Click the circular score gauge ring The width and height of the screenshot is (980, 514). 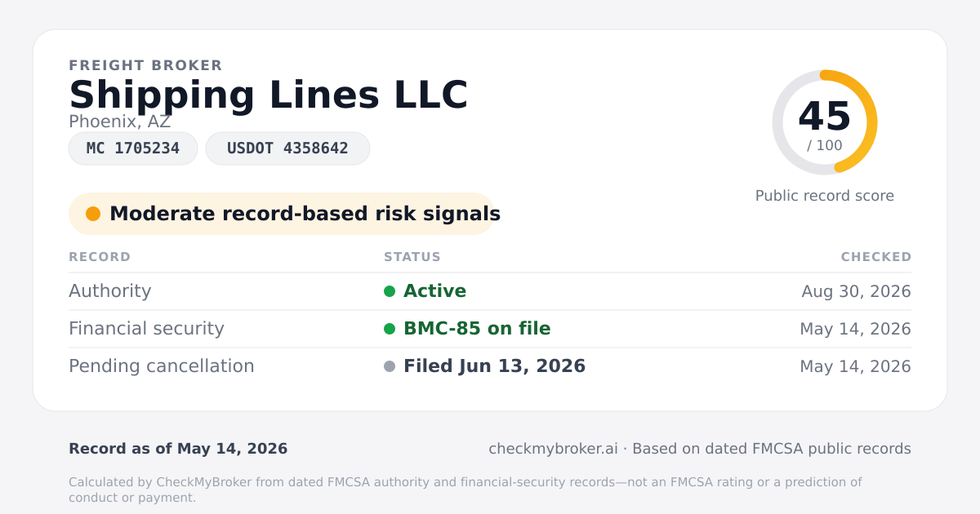click(x=825, y=122)
